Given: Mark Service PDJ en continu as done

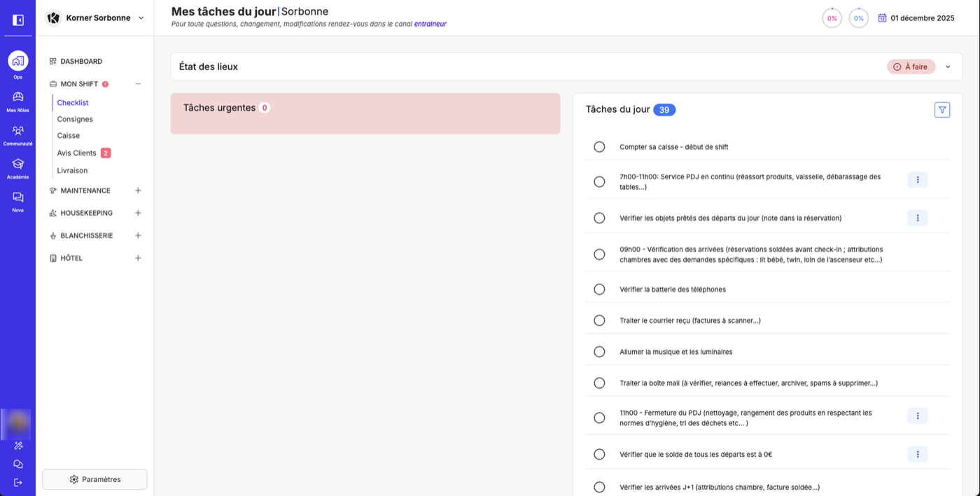Looking at the screenshot, I should pyautogui.click(x=599, y=181).
